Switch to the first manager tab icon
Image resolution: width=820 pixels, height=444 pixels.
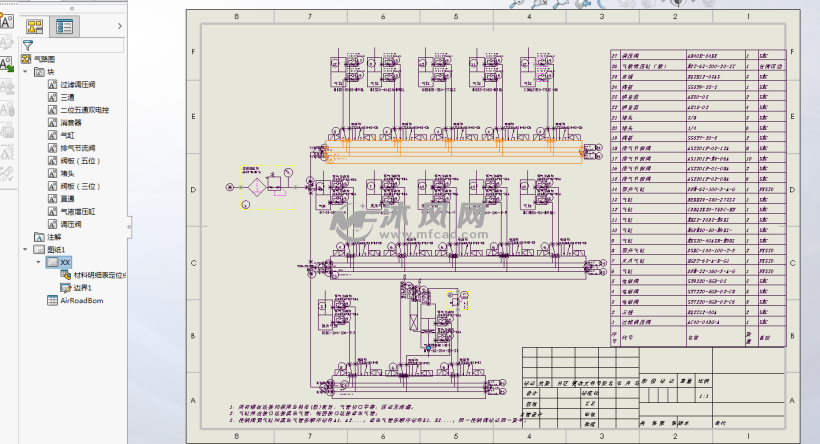point(35,26)
